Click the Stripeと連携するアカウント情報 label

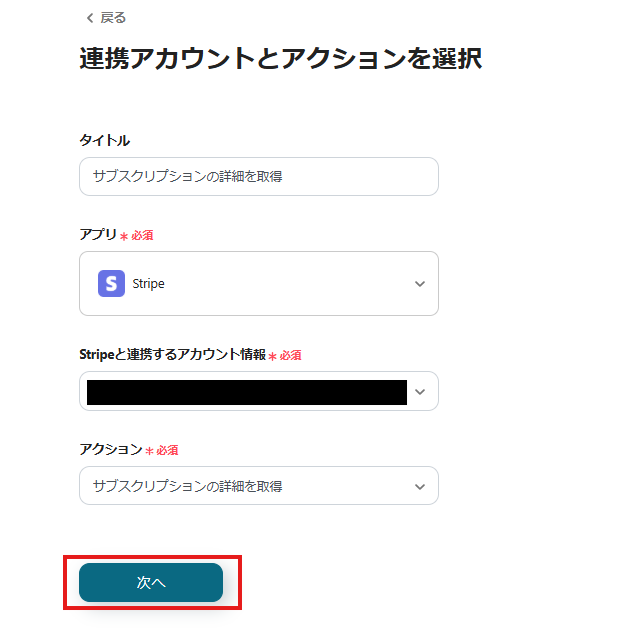click(172, 354)
